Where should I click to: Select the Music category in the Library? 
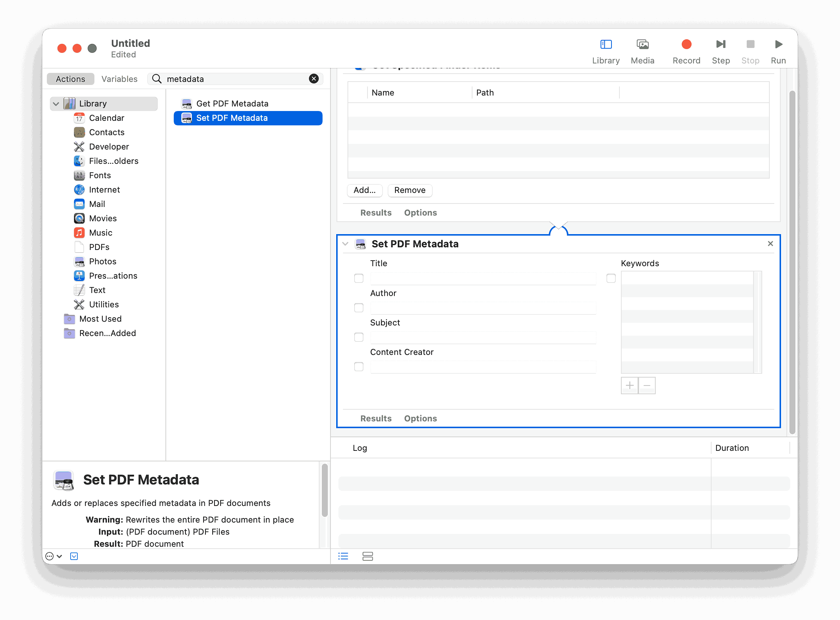click(100, 233)
